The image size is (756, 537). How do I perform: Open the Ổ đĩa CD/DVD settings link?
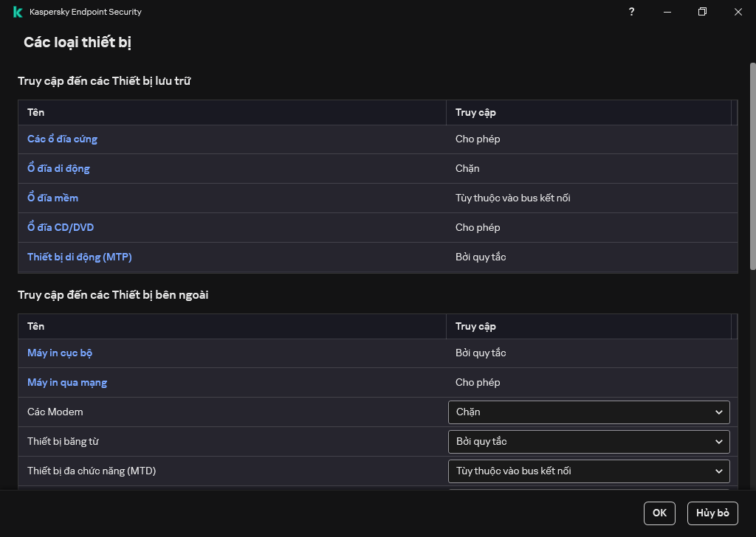pos(61,227)
